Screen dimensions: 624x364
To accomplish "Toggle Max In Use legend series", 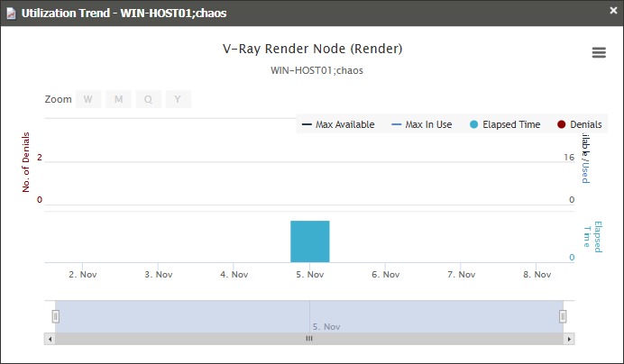I will pos(421,124).
